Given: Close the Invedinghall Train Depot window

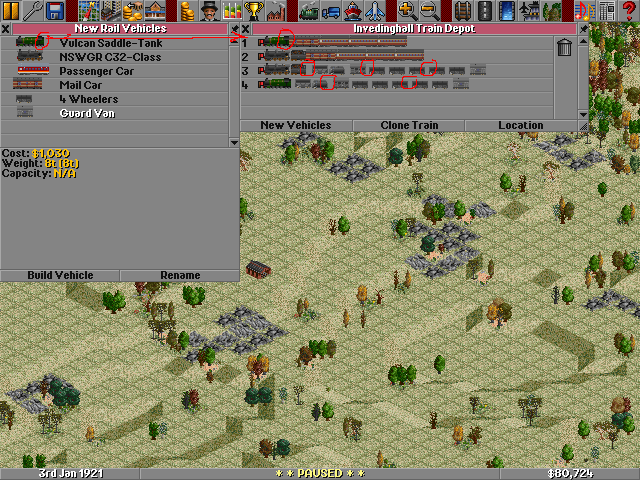Looking at the screenshot, I should click(245, 29).
